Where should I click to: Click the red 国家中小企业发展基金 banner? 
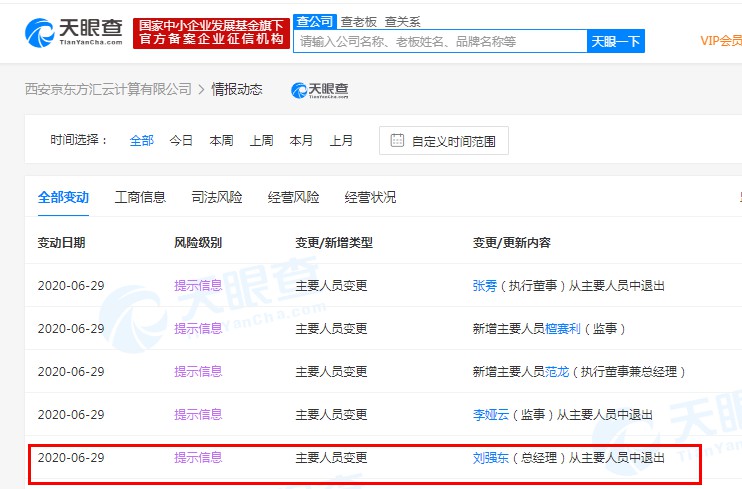point(211,33)
